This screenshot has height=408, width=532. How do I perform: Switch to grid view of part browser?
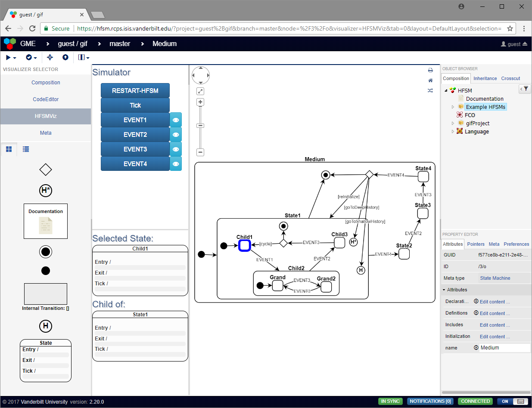click(9, 149)
